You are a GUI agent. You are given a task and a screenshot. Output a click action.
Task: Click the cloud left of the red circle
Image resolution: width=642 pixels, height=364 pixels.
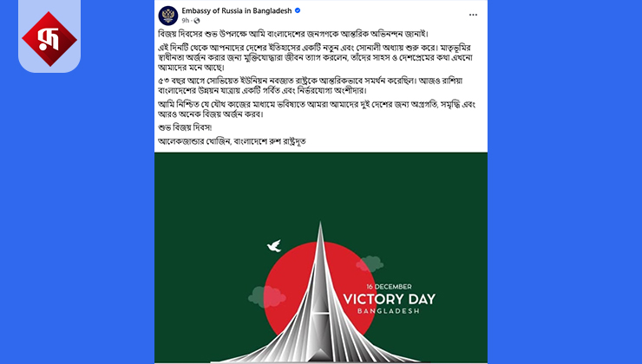tap(266, 296)
